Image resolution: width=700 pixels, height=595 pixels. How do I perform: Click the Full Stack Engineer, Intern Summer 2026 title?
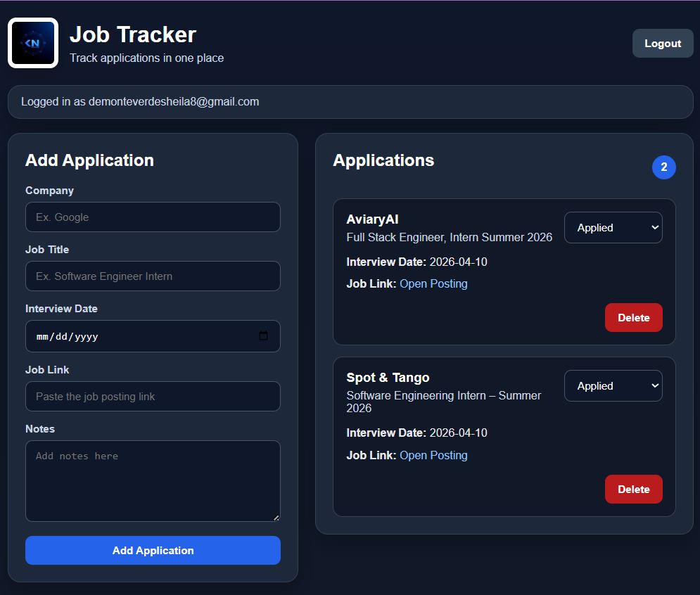tap(449, 237)
